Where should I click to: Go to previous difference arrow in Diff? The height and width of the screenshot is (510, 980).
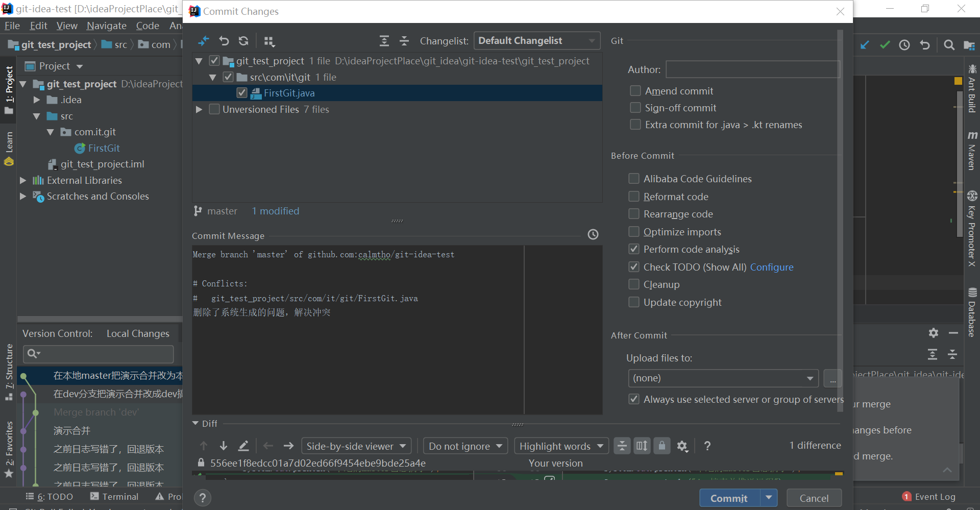pos(204,446)
